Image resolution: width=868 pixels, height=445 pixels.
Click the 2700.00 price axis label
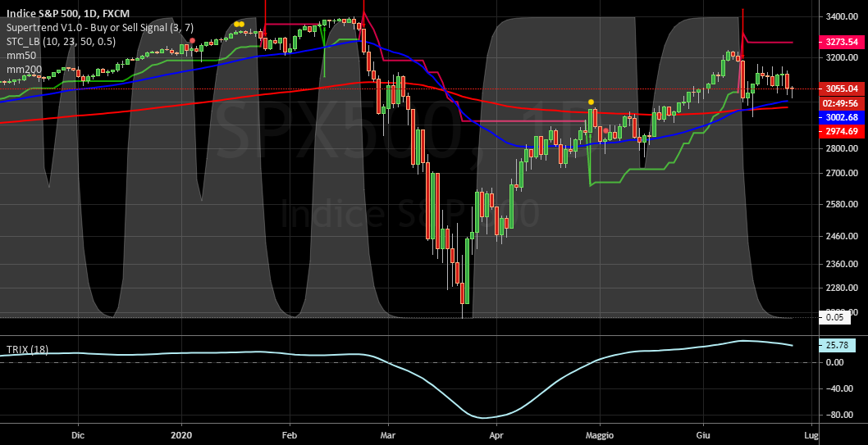[x=842, y=174]
